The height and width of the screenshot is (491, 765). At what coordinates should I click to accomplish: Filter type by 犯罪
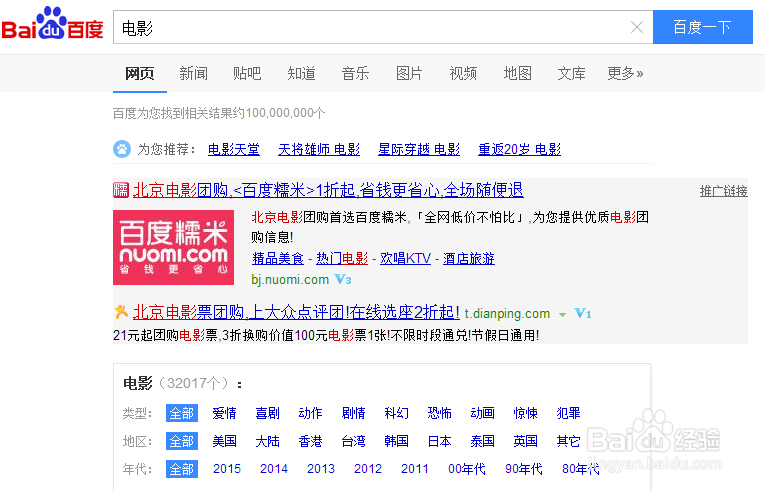[568, 413]
